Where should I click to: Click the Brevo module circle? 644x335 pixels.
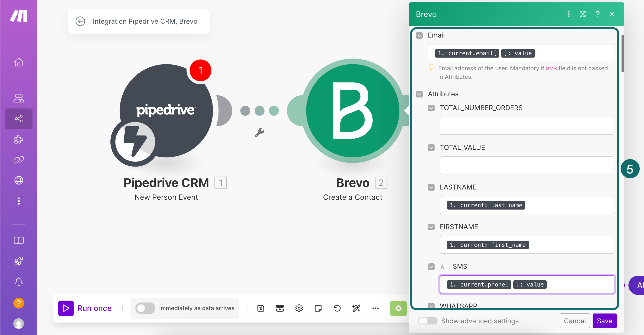click(x=353, y=111)
